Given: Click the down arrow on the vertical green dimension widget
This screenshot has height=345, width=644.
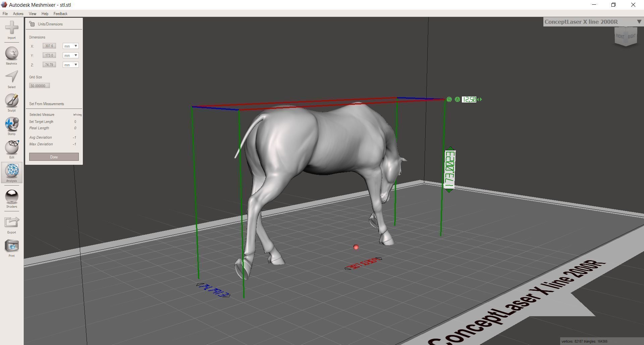Looking at the screenshot, I should [449, 191].
